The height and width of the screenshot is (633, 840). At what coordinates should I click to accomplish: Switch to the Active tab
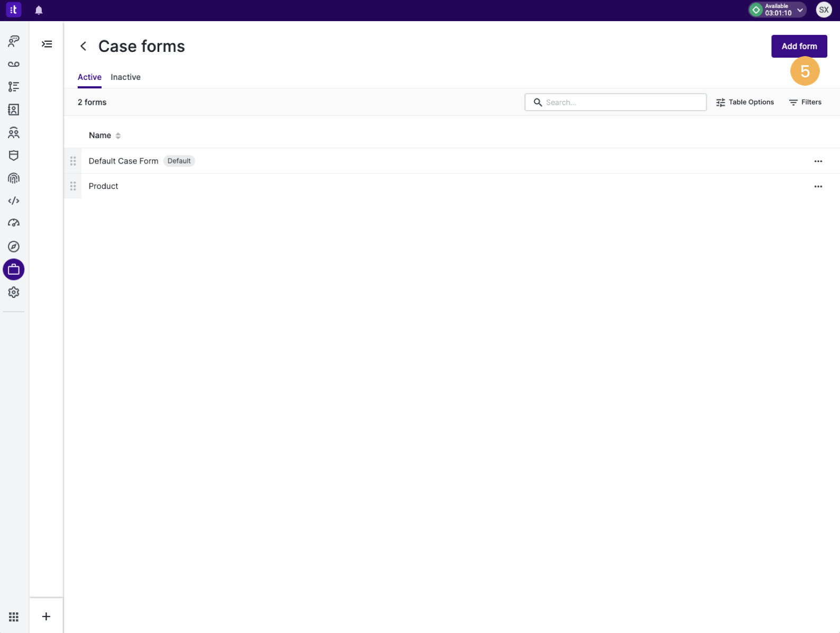tap(89, 77)
